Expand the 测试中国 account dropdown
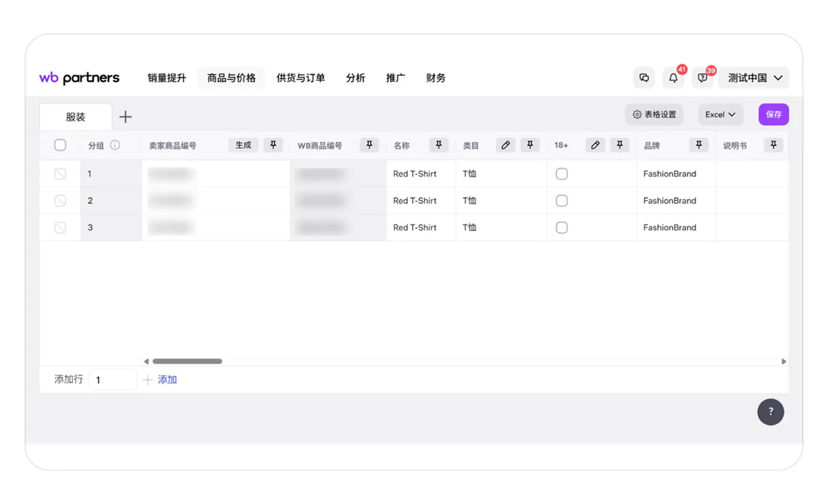The image size is (828, 504). tap(754, 78)
